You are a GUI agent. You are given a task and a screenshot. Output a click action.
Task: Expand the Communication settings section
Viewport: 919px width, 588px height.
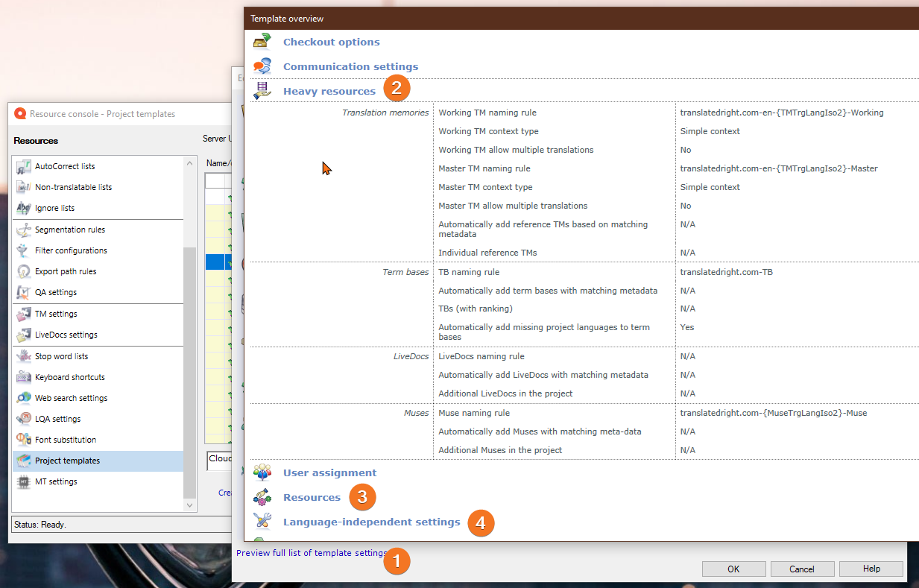[x=350, y=66]
